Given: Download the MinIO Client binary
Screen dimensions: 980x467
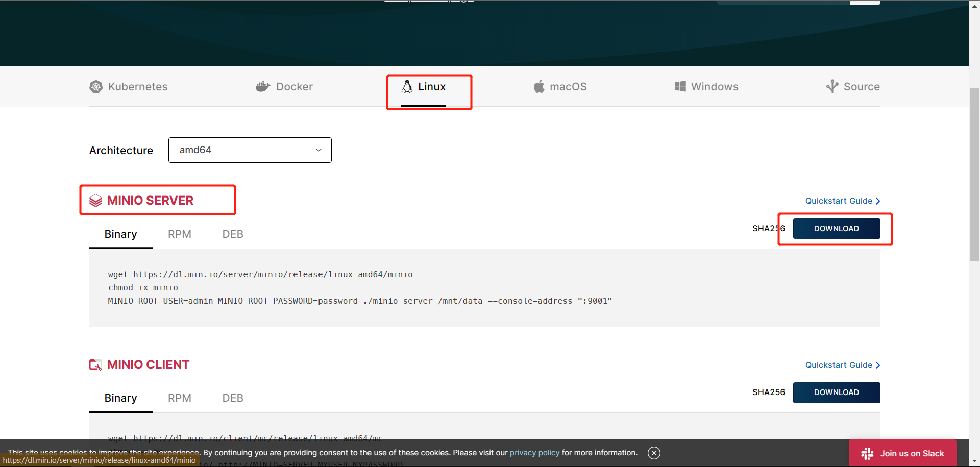Looking at the screenshot, I should (837, 392).
